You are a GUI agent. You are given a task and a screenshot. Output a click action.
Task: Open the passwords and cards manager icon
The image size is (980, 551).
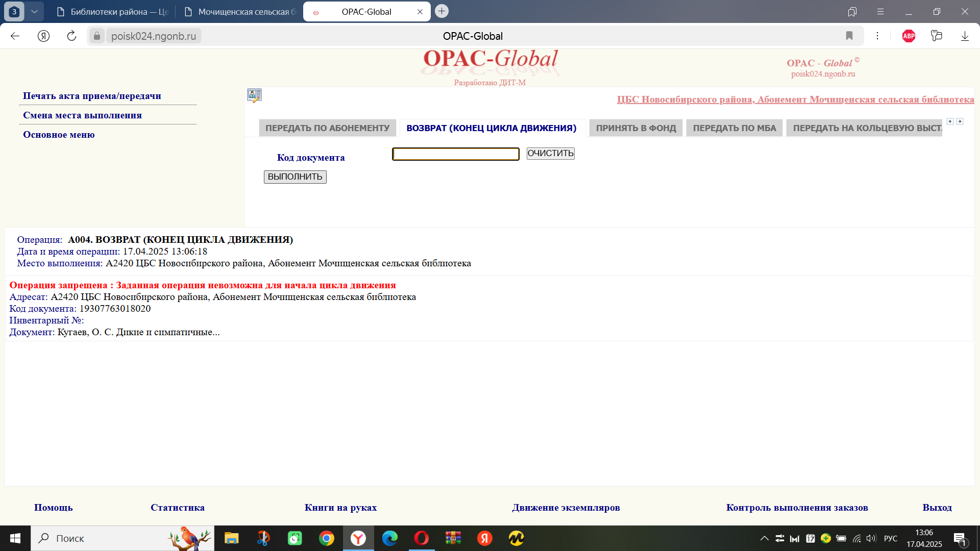click(x=936, y=36)
